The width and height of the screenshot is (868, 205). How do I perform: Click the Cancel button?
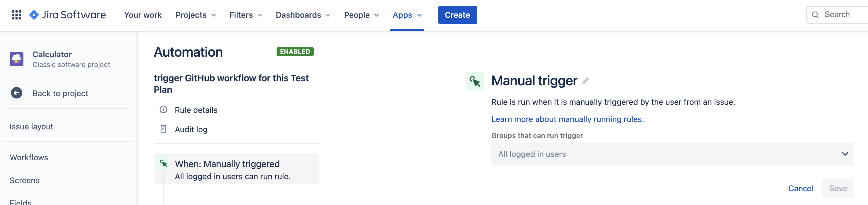[800, 188]
